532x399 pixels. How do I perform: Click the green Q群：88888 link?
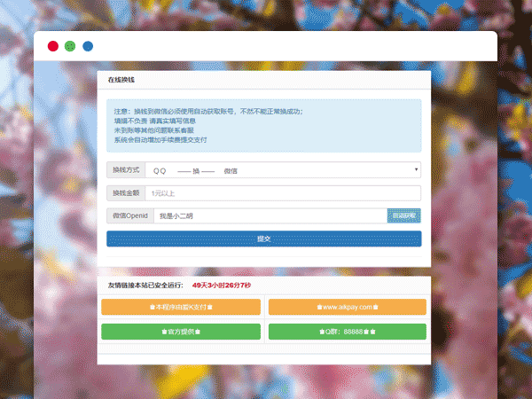(x=347, y=332)
